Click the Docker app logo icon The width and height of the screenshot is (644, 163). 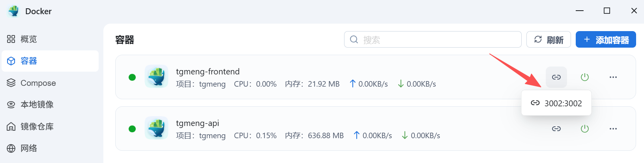[14, 11]
